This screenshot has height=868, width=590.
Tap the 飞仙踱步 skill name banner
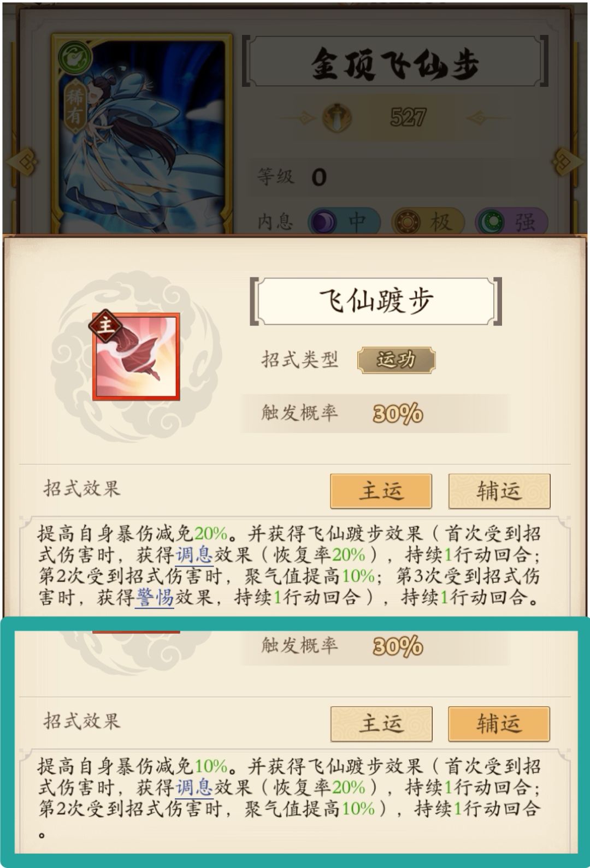[376, 301]
